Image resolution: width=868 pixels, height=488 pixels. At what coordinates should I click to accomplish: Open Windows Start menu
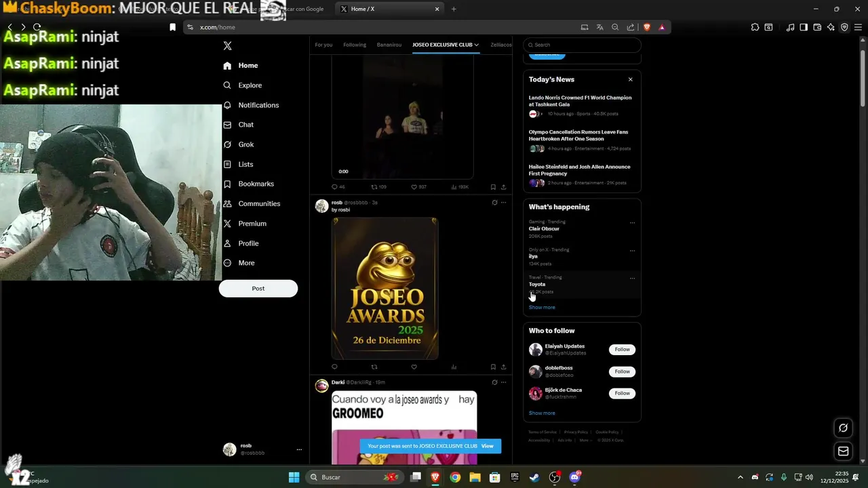[294, 477]
